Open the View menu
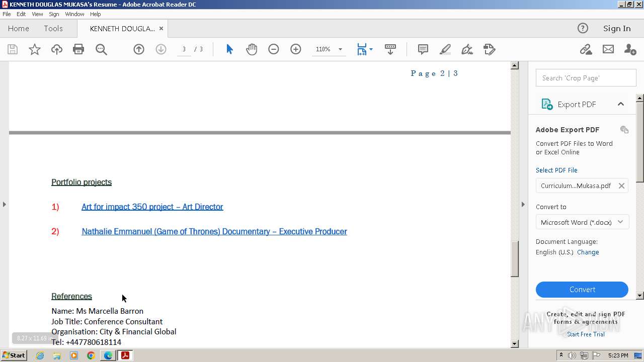Viewport: 644px width, 362px height. (37, 14)
